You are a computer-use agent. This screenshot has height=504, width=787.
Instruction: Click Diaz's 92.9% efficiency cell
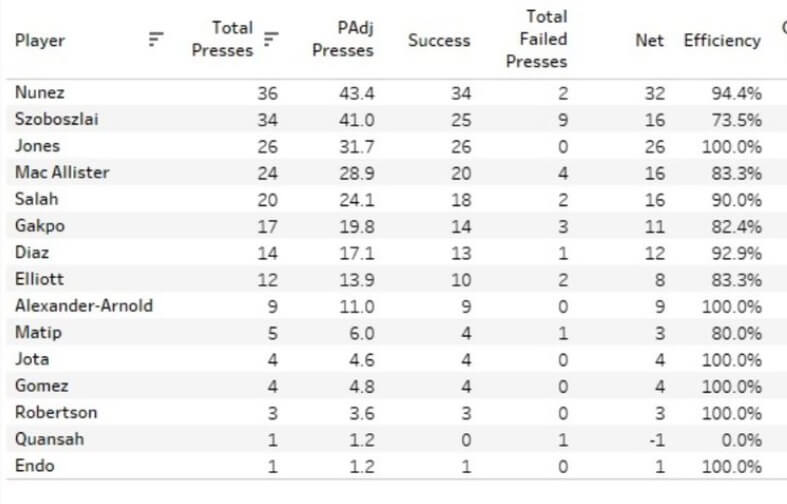[736, 253]
